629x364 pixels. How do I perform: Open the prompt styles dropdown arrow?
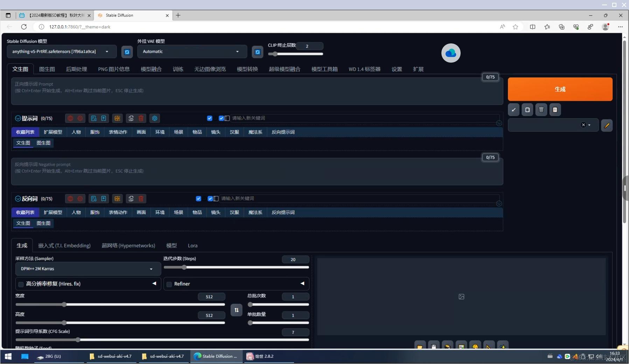(x=589, y=125)
